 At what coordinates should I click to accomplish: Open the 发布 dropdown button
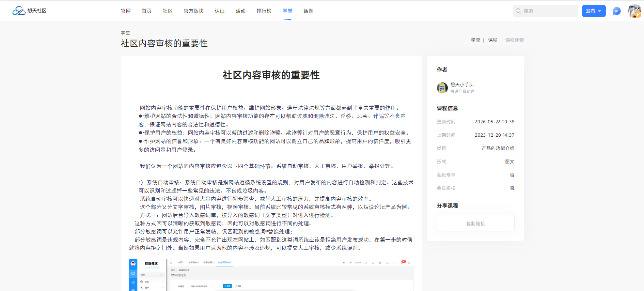(x=594, y=11)
